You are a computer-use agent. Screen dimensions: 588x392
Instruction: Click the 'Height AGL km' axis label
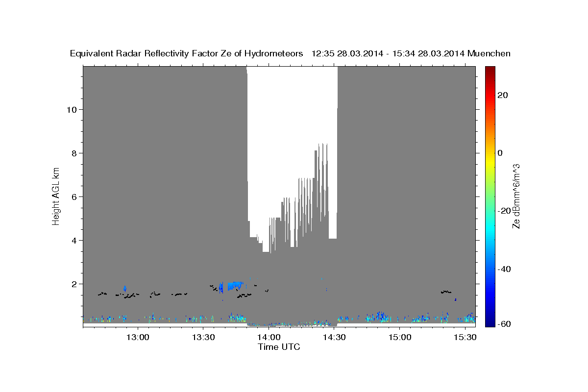(56, 196)
